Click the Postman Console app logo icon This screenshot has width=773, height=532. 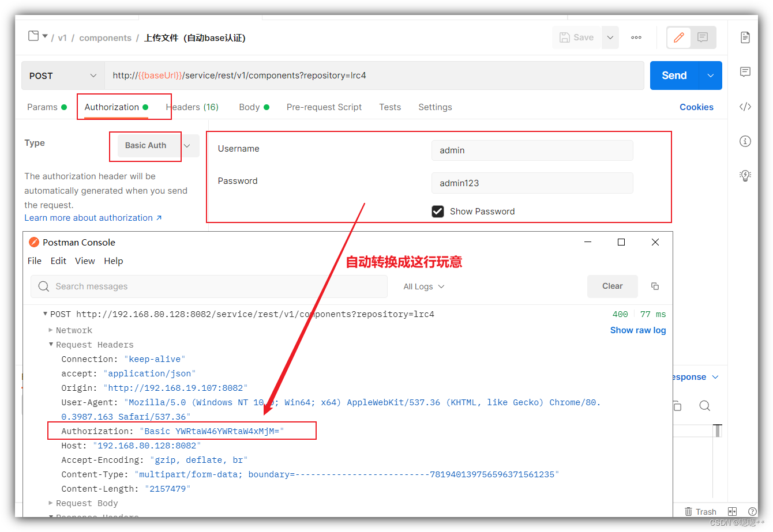[x=34, y=242]
